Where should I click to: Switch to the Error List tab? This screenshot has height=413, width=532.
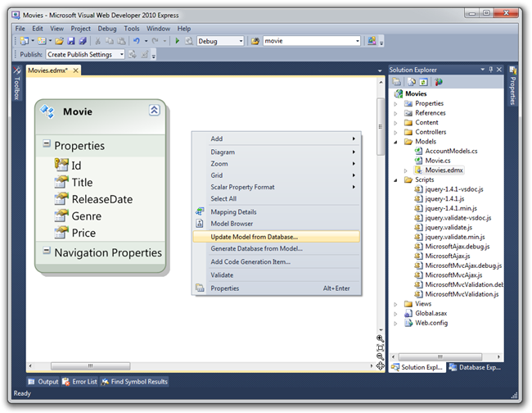(x=80, y=381)
